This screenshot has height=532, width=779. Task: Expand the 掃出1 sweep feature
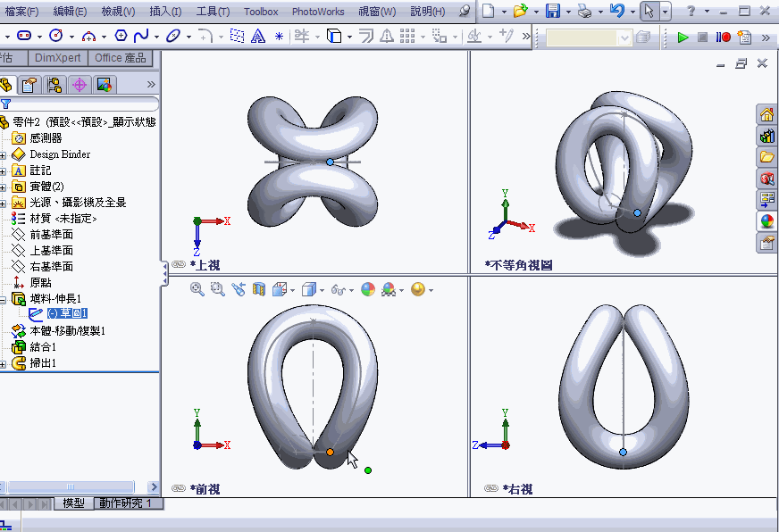3,364
